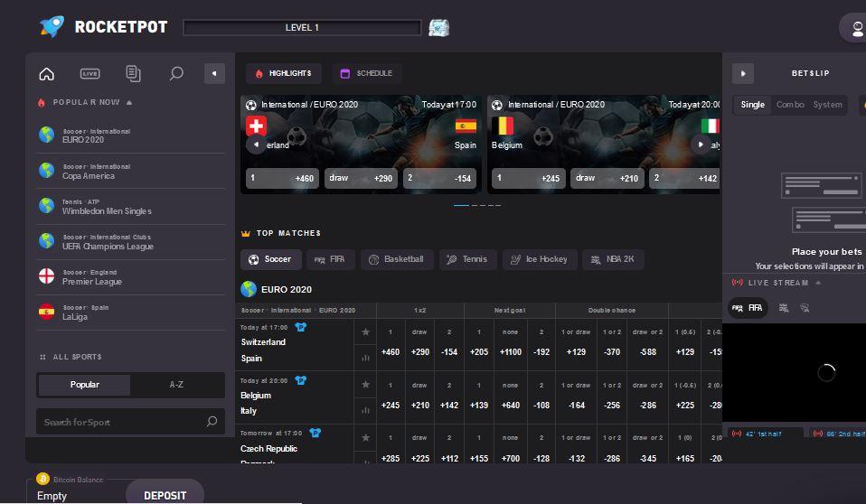Click the jersey icon next to Tomorrow at 17:00
The image size is (866, 504).
click(315, 433)
